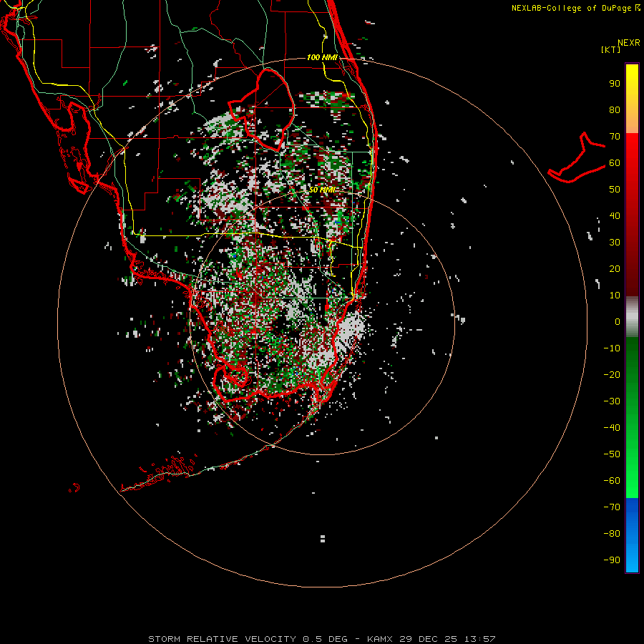This screenshot has width=644, height=644.
Task: Click the 90 value on the velocity scale
Action: coord(615,84)
